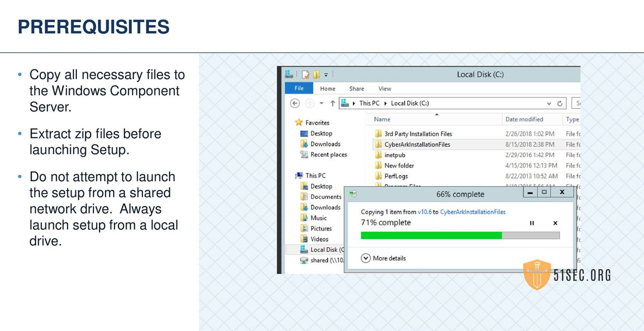
Task: Go back with the Back arrow
Action: [295, 103]
